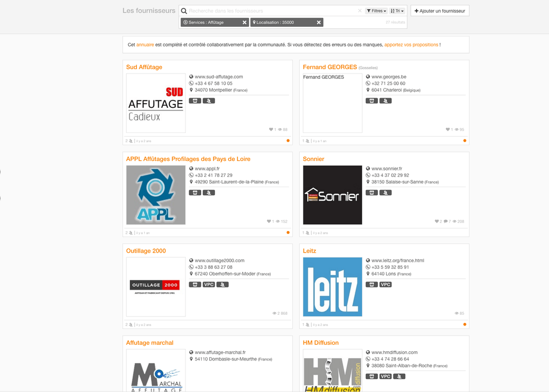The height and width of the screenshot is (392, 549).
Task: Click the address 34070 Montpellier
Action: coord(221,90)
